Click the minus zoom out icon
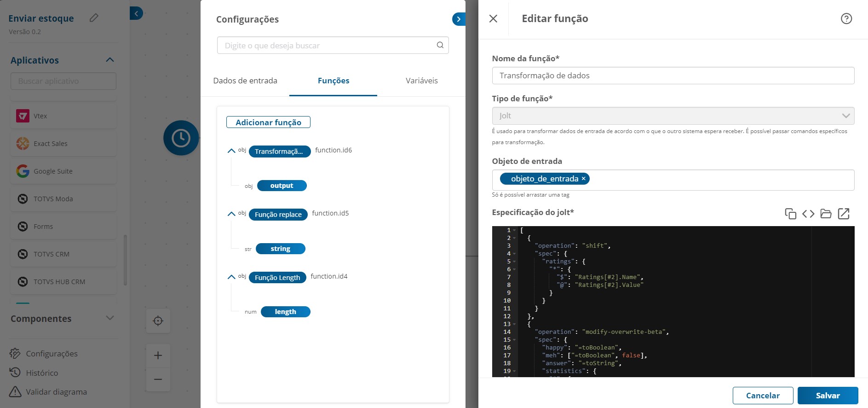 (x=158, y=379)
